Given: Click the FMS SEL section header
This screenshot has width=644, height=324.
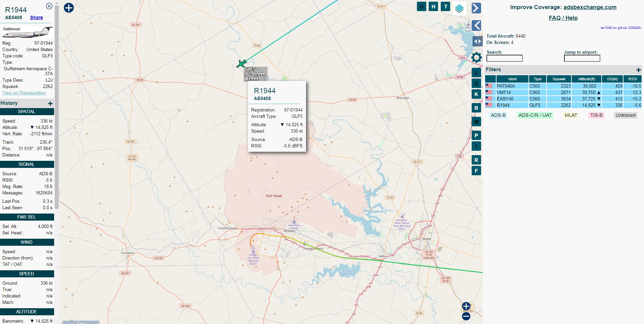Looking at the screenshot, I should coord(27,217).
